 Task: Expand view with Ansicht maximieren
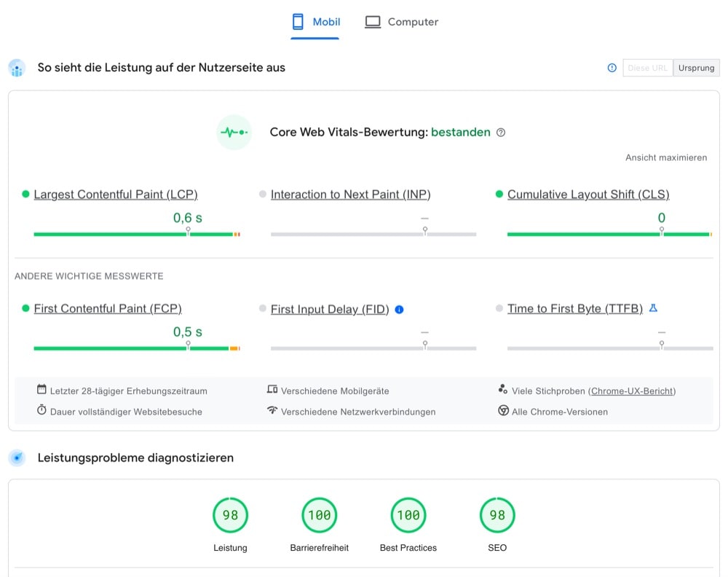666,157
